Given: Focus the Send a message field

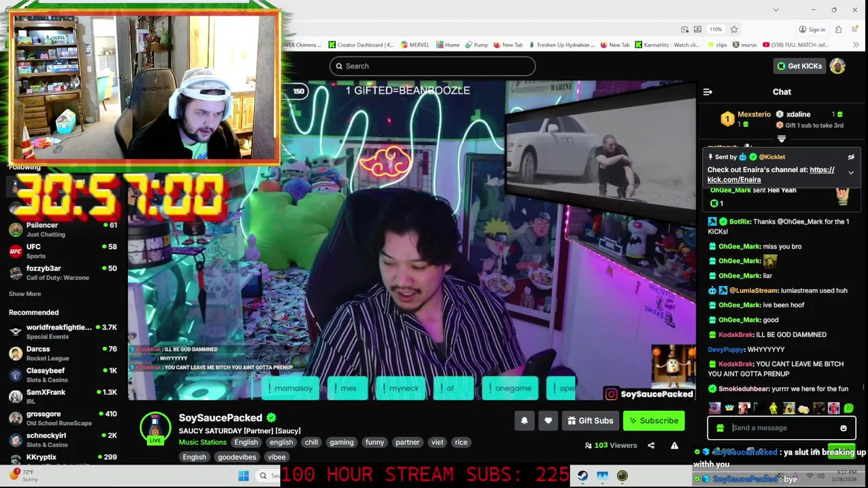Looking at the screenshot, I should pos(782,428).
